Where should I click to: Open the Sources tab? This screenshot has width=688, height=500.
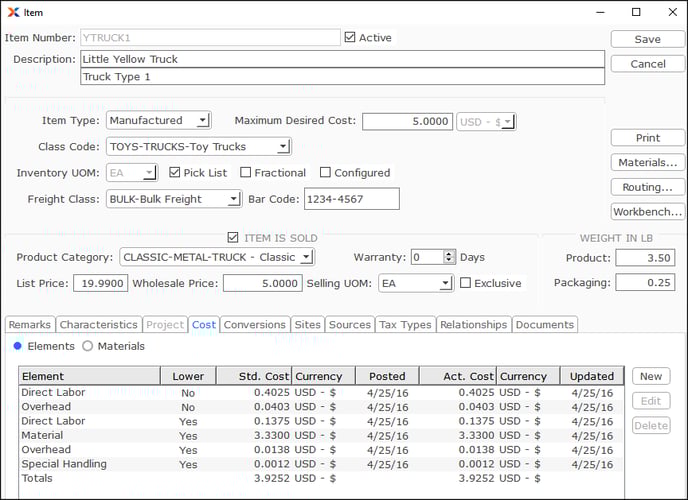pyautogui.click(x=350, y=325)
